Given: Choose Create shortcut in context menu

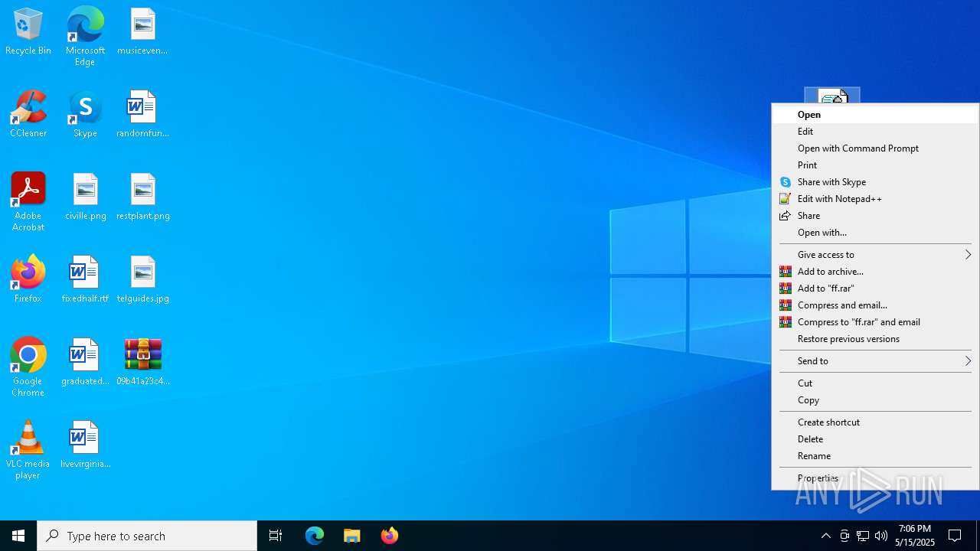Looking at the screenshot, I should (875, 422).
